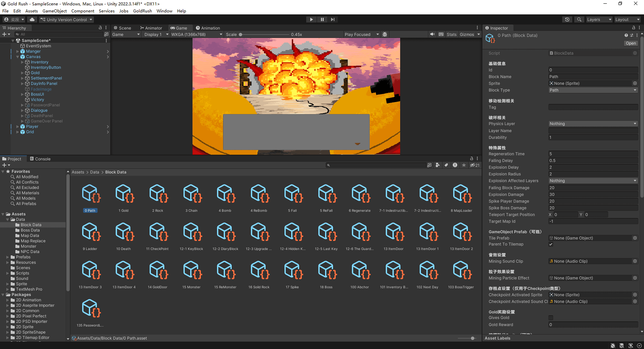644x349 pixels.
Task: Click the debug bug icon beside Play Focused
Action: pos(385,34)
